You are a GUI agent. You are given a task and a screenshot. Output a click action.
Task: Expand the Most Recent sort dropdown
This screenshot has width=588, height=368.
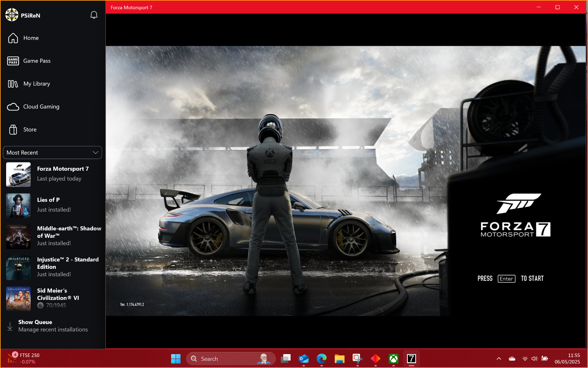52,152
